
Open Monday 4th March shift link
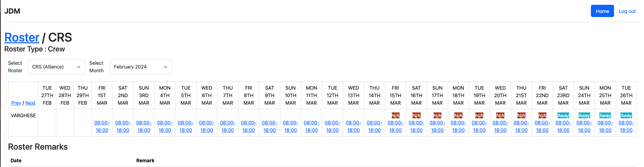[165, 126]
